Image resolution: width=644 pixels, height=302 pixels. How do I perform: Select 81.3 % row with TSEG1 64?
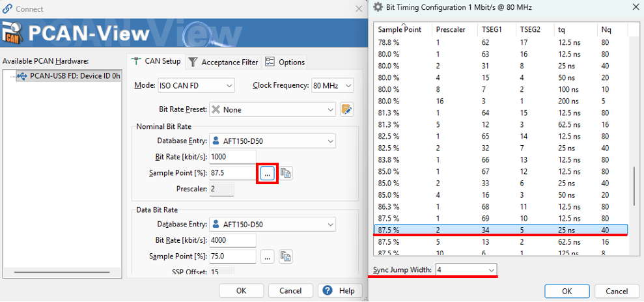click(501, 112)
